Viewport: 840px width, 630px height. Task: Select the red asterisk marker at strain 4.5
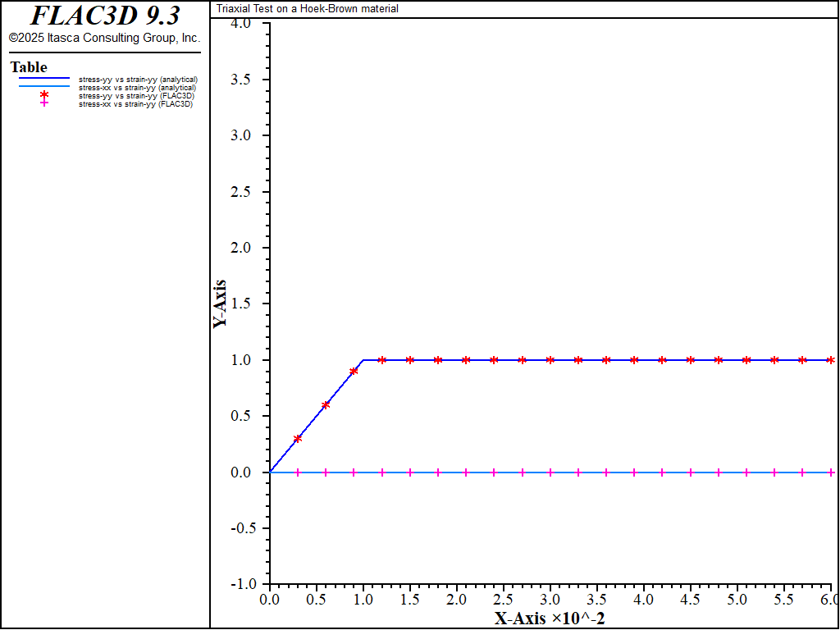[x=691, y=360]
